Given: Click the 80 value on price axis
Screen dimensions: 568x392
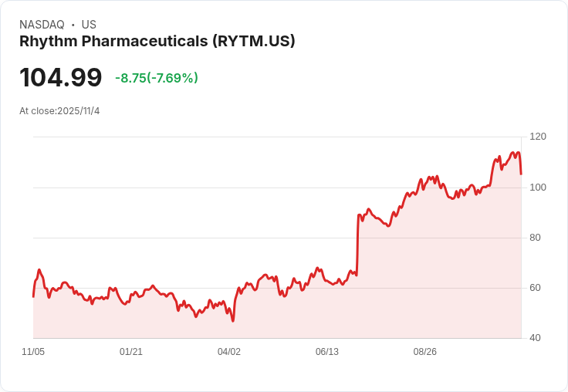Looking at the screenshot, I should coord(535,238).
